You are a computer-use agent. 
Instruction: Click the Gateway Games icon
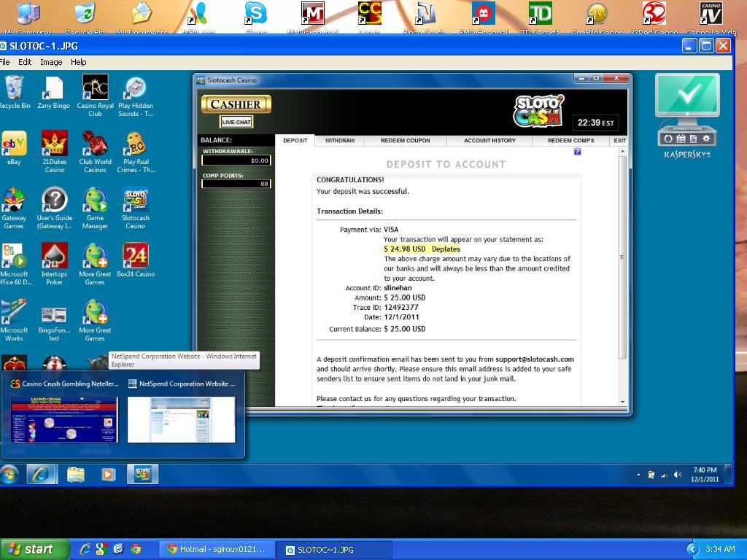pyautogui.click(x=14, y=208)
